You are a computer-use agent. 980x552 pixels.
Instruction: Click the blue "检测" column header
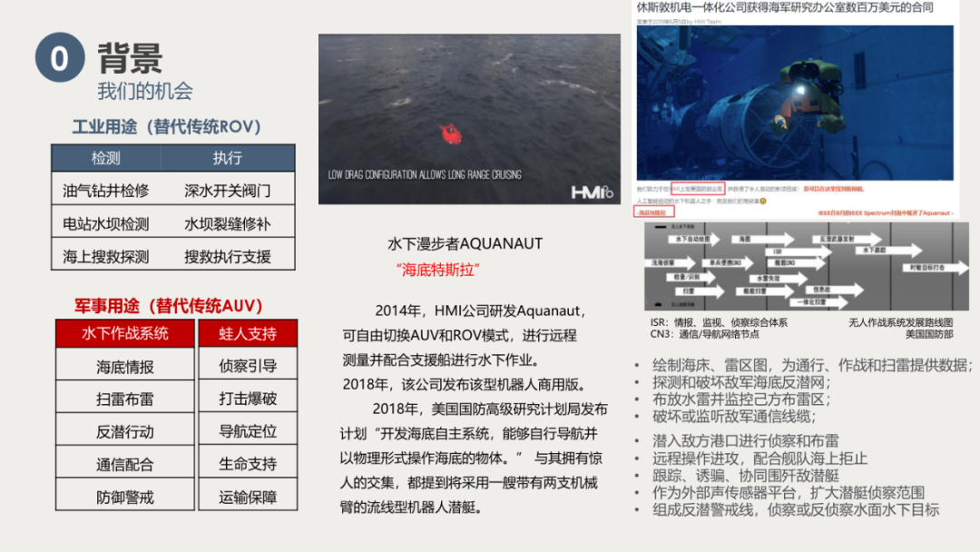coord(105,158)
